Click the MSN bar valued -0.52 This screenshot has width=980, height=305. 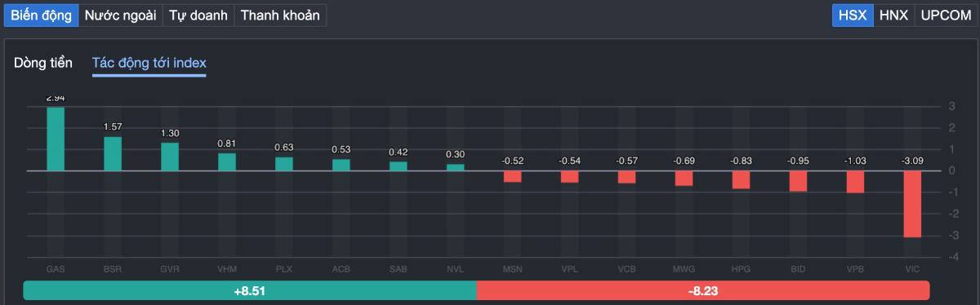pos(513,176)
